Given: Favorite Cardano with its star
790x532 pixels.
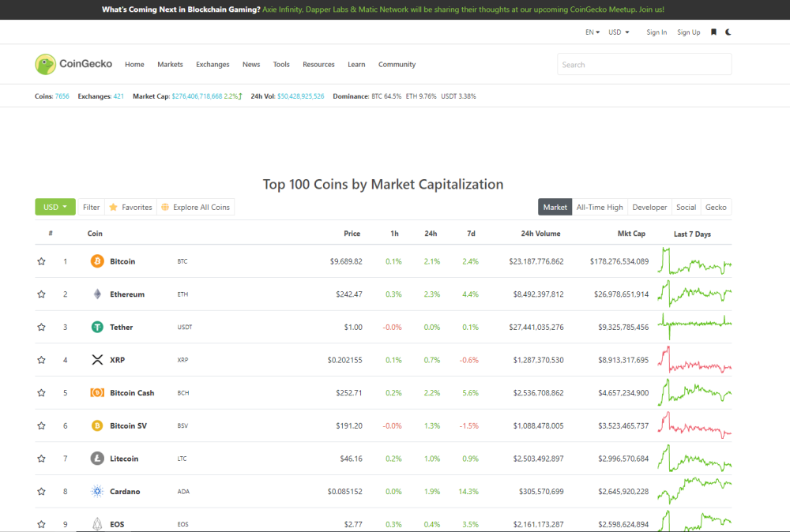Looking at the screenshot, I should click(41, 491).
